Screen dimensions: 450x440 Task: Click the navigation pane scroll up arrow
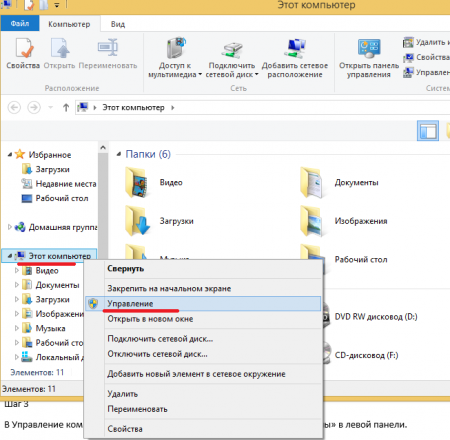(103, 147)
